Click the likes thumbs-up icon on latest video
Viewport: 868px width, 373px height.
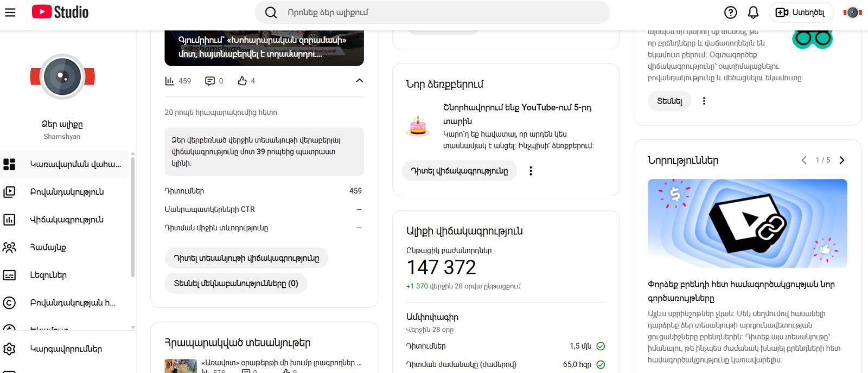242,81
